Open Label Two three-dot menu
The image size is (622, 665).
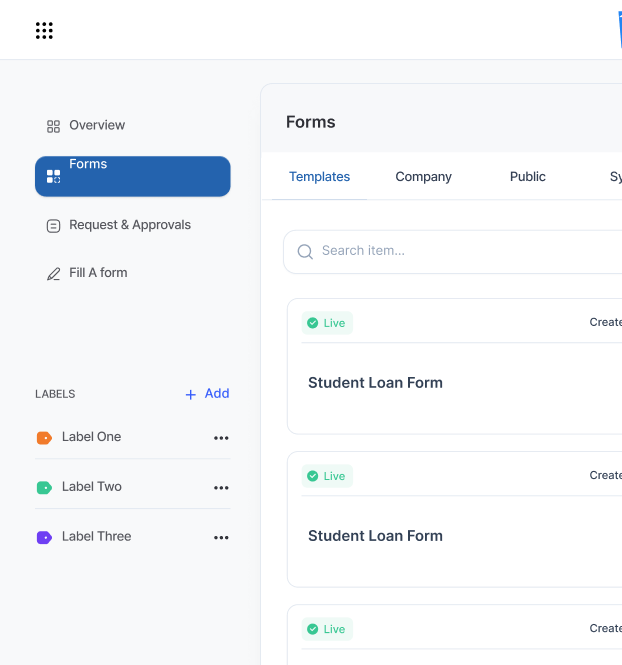[x=221, y=488]
